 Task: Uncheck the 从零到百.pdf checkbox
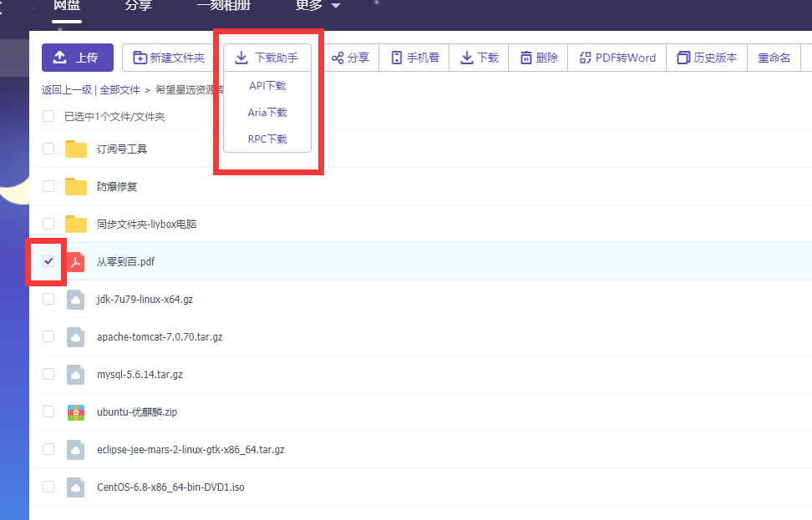pos(48,261)
